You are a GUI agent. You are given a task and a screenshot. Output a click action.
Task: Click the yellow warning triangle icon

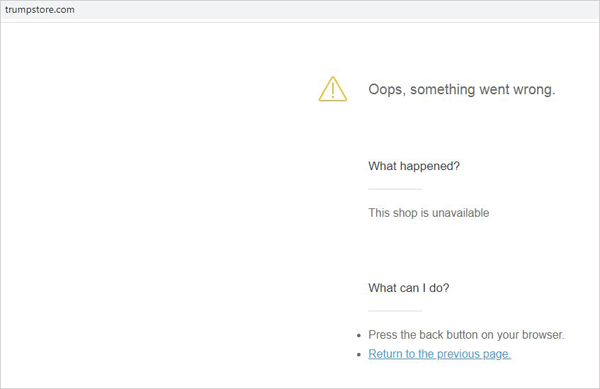tap(333, 89)
